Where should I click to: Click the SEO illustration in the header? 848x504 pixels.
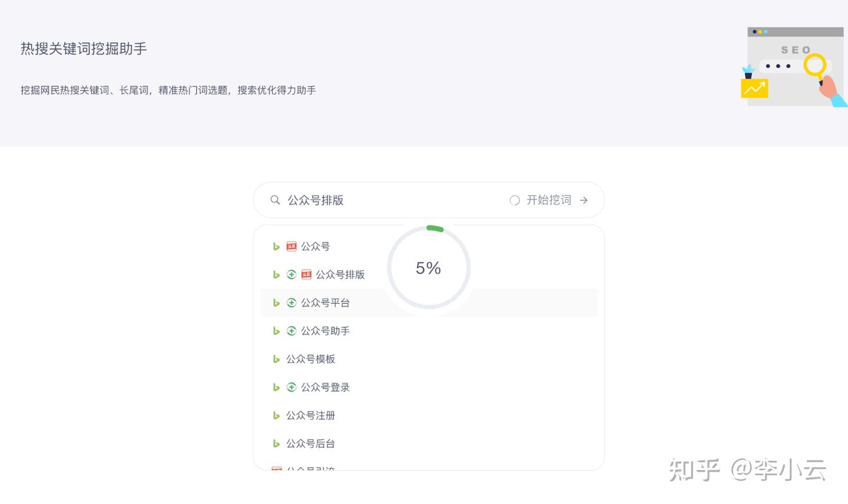(793, 67)
